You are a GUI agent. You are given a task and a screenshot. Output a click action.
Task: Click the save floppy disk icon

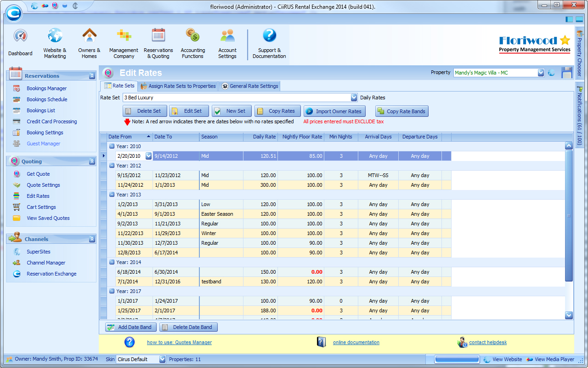click(x=566, y=73)
